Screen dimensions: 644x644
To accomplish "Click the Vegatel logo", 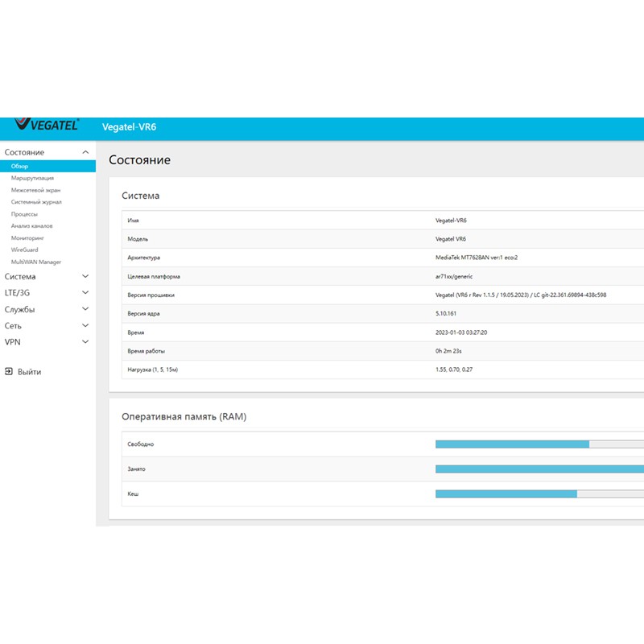I will tap(47, 126).
